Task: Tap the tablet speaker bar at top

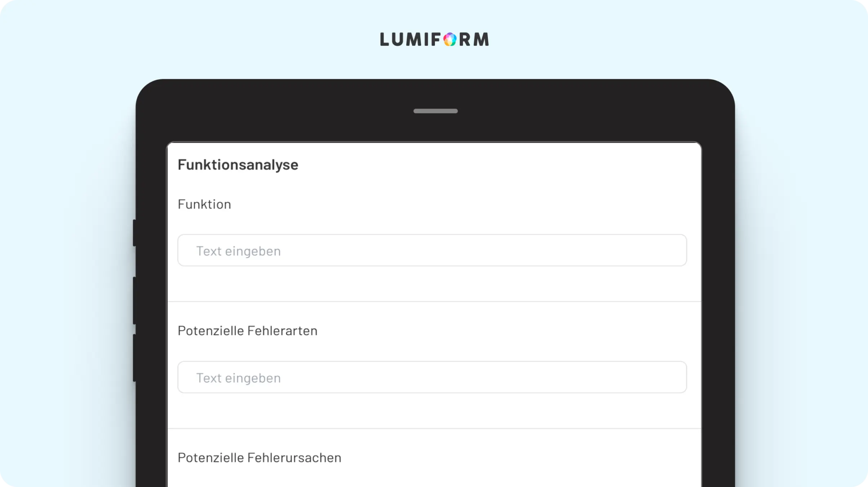Action: click(435, 111)
